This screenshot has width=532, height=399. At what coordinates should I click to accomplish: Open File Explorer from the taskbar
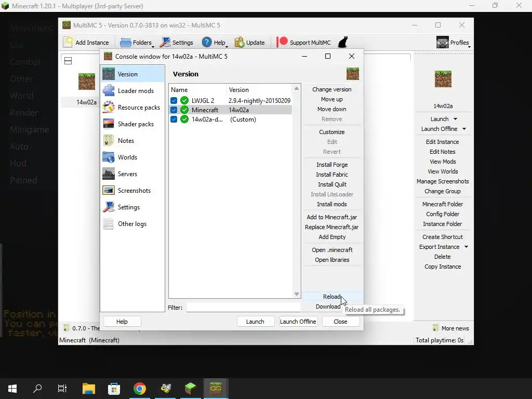click(x=89, y=389)
